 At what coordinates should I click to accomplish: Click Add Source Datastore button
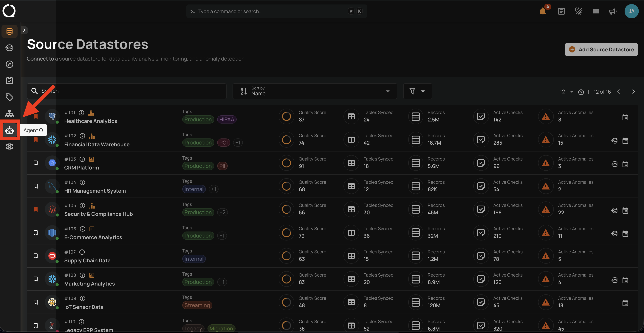(601, 50)
